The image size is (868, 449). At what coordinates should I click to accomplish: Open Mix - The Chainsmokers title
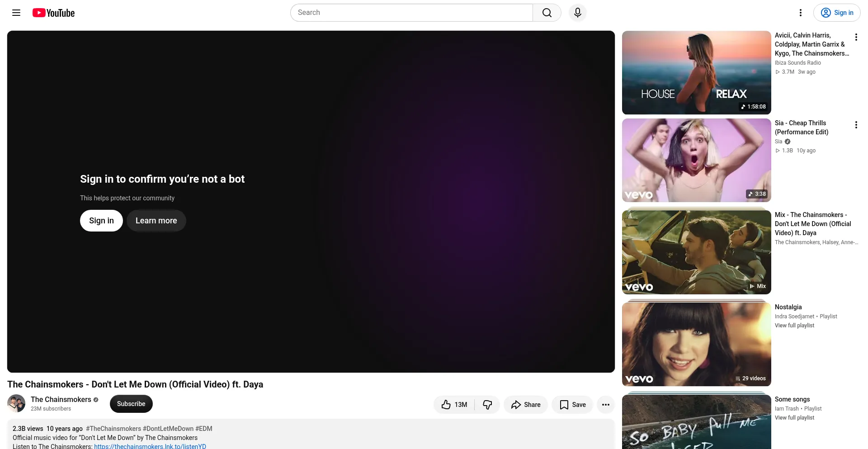813,224
